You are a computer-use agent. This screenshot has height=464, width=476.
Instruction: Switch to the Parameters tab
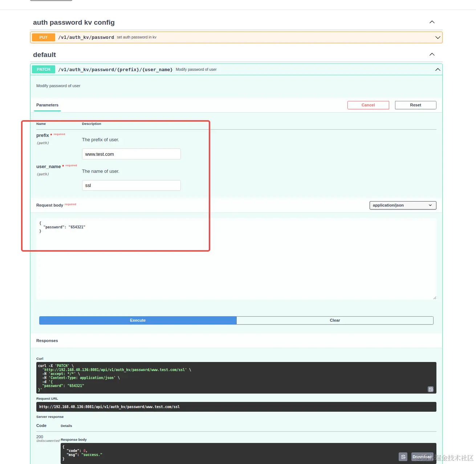[x=47, y=105]
